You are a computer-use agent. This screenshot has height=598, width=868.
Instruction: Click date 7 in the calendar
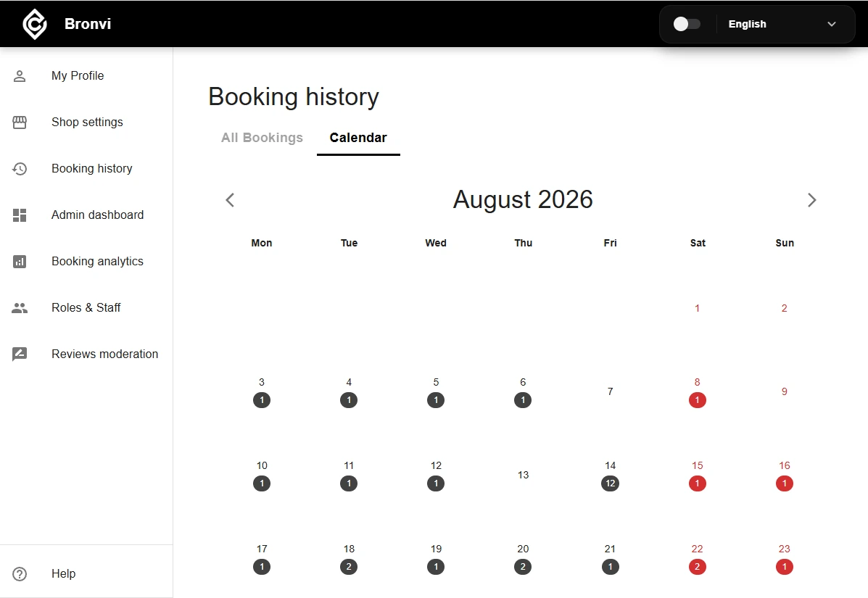click(x=610, y=391)
